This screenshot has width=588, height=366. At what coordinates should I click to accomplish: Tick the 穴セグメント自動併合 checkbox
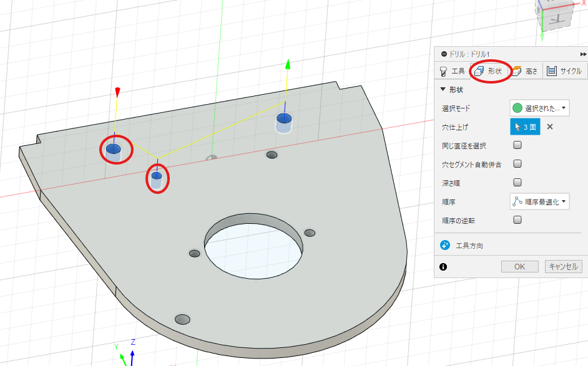(x=517, y=164)
